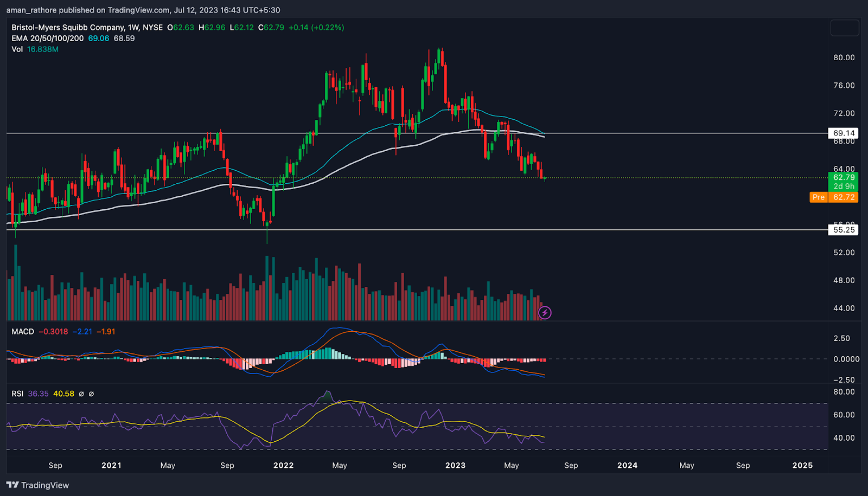The image size is (868, 496).
Task: Click the 2023 label on the time axis
Action: 455,465
